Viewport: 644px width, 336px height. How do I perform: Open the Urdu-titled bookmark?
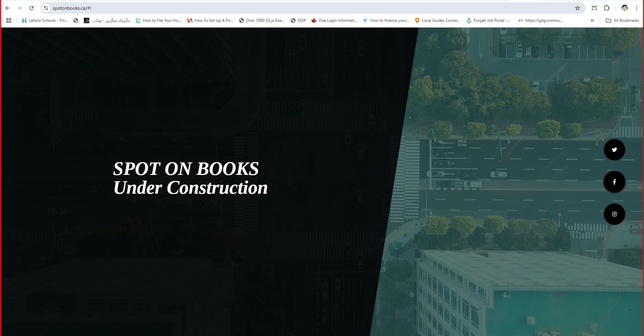(107, 20)
